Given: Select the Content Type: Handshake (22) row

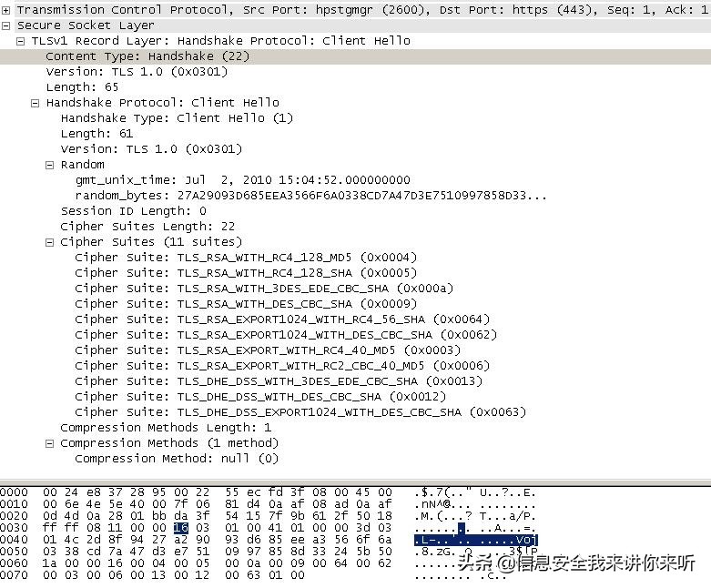Looking at the screenshot, I should [355, 56].
